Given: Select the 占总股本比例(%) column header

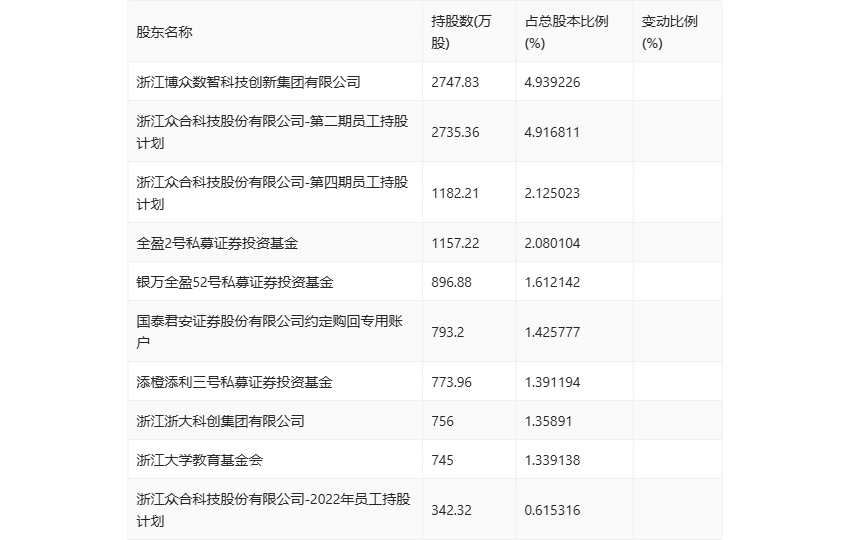Looking at the screenshot, I should tap(566, 32).
